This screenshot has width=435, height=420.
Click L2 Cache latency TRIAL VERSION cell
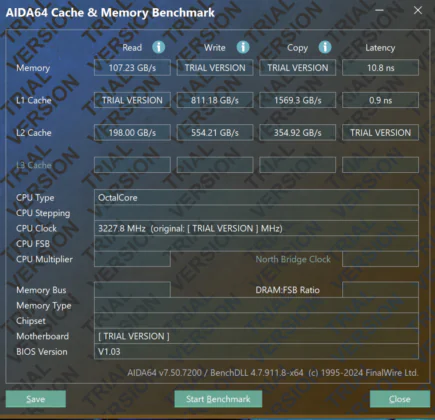point(380,132)
